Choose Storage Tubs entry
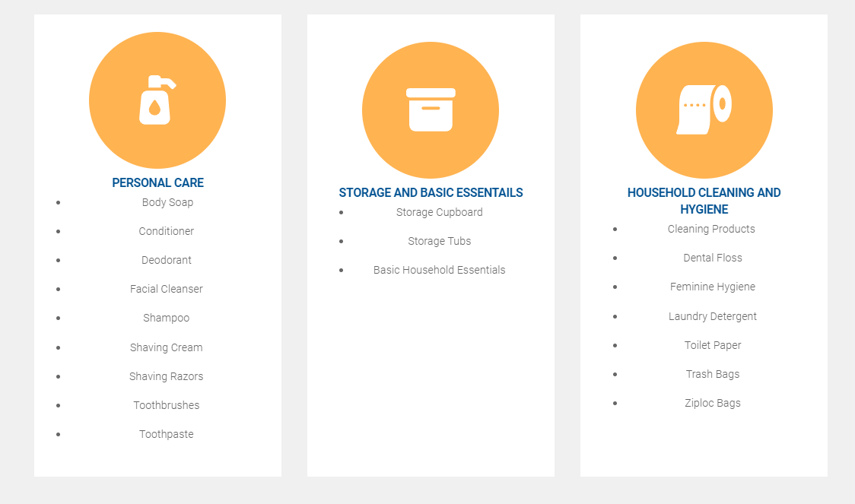The width and height of the screenshot is (855, 504). [440, 242]
